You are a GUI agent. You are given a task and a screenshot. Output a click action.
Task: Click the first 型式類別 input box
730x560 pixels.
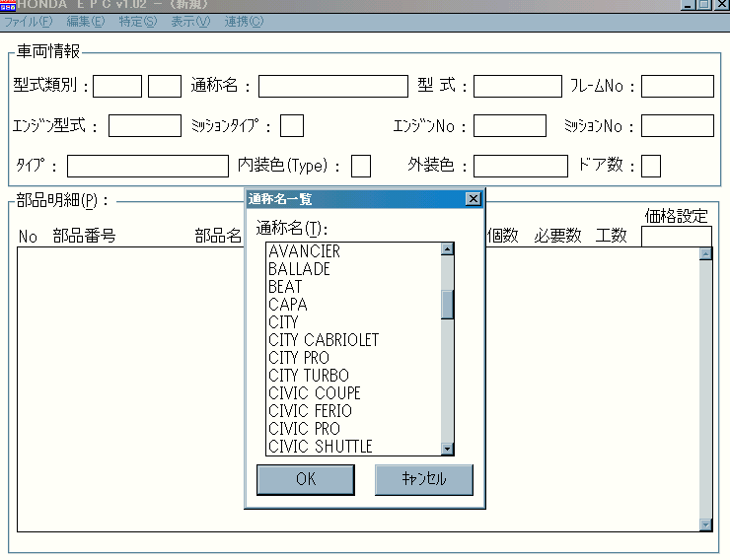117,86
